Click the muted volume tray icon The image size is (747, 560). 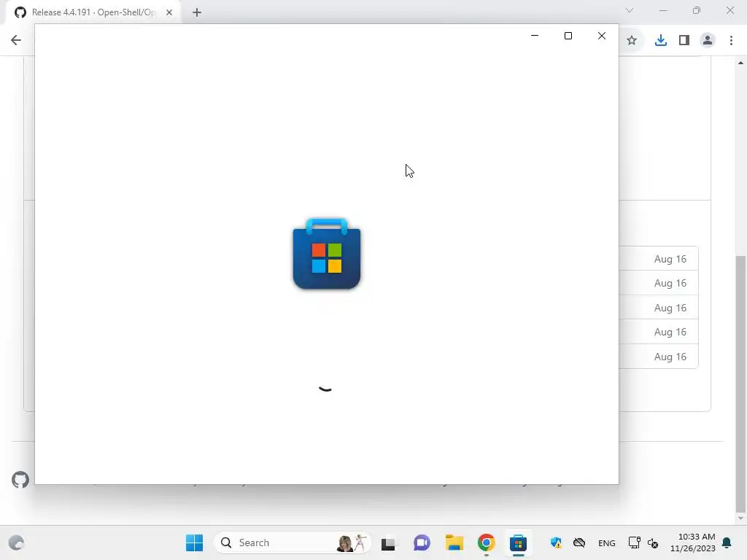653,542
